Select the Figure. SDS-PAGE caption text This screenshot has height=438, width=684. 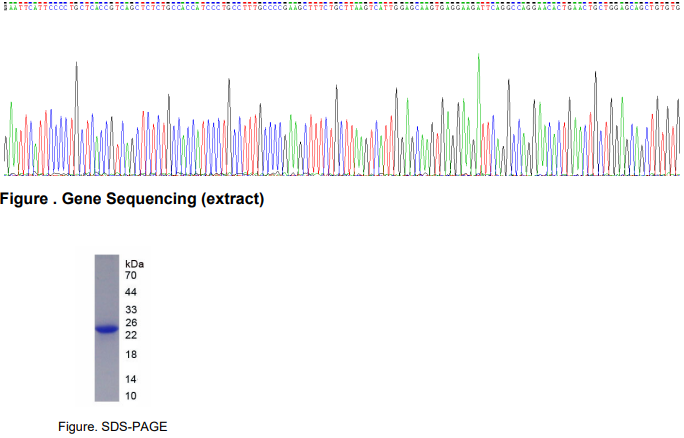point(110,427)
